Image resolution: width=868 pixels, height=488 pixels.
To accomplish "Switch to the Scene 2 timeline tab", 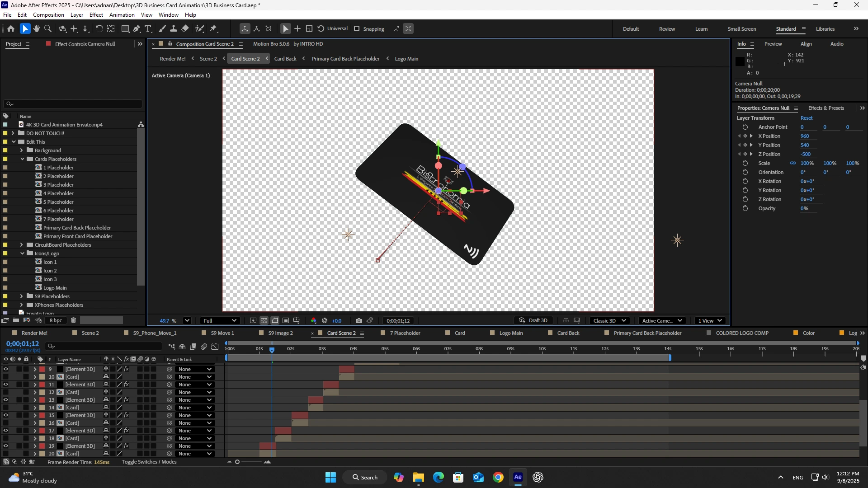I will (90, 333).
